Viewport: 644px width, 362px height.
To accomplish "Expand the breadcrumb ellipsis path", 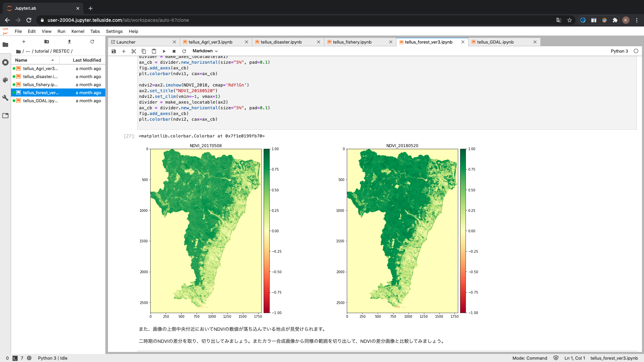I will (28, 51).
